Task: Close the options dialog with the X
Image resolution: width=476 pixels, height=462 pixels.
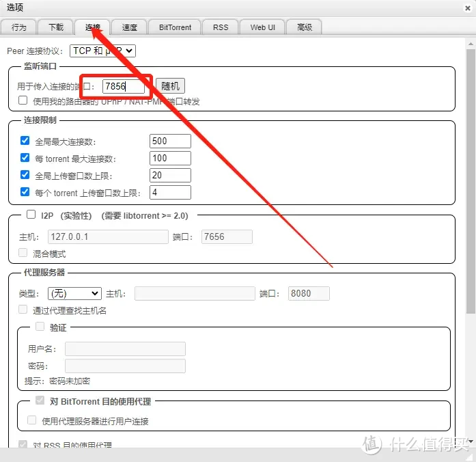Action: click(468, 8)
